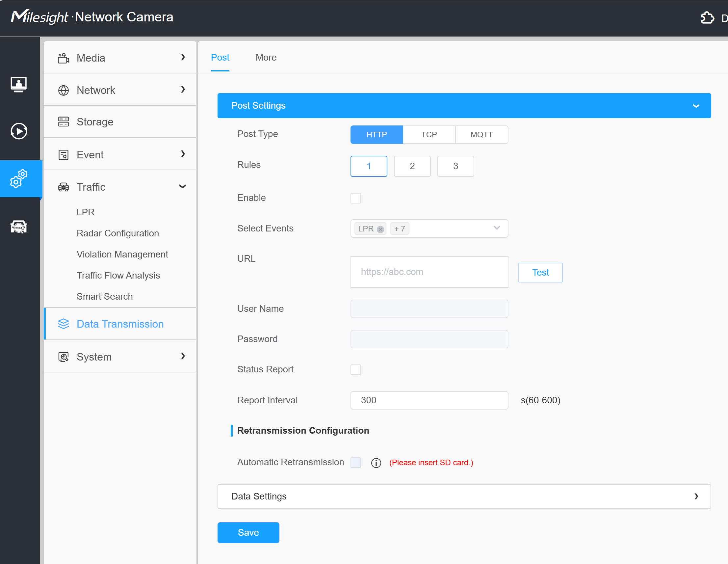Click the Storage drive icon
The width and height of the screenshot is (728, 564).
63,122
